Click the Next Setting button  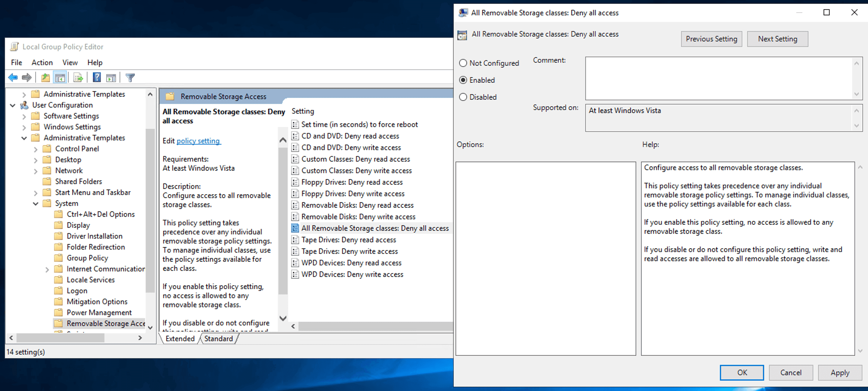tap(777, 39)
